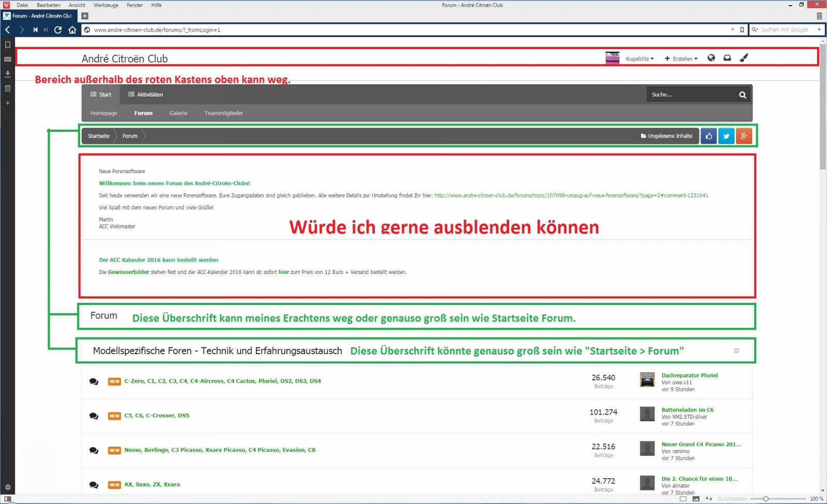The height and width of the screenshot is (504, 827).
Task: Click the rewind navigation button
Action: (35, 30)
